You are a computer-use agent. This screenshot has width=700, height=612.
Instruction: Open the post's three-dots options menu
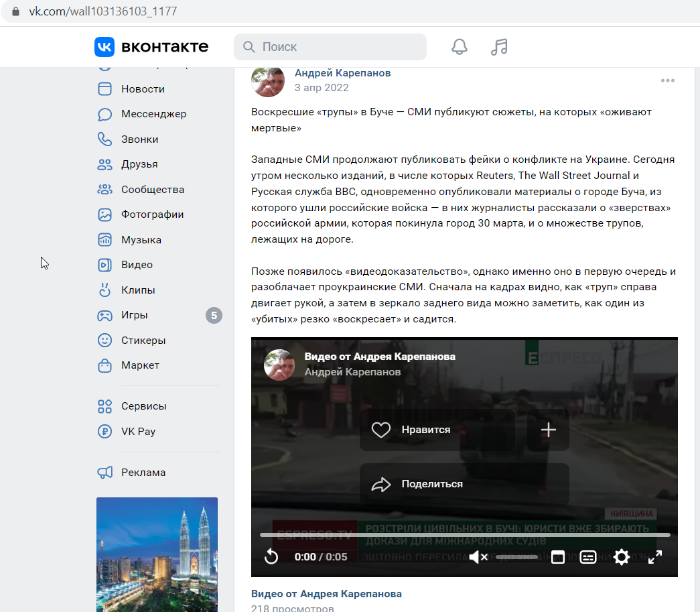click(668, 80)
